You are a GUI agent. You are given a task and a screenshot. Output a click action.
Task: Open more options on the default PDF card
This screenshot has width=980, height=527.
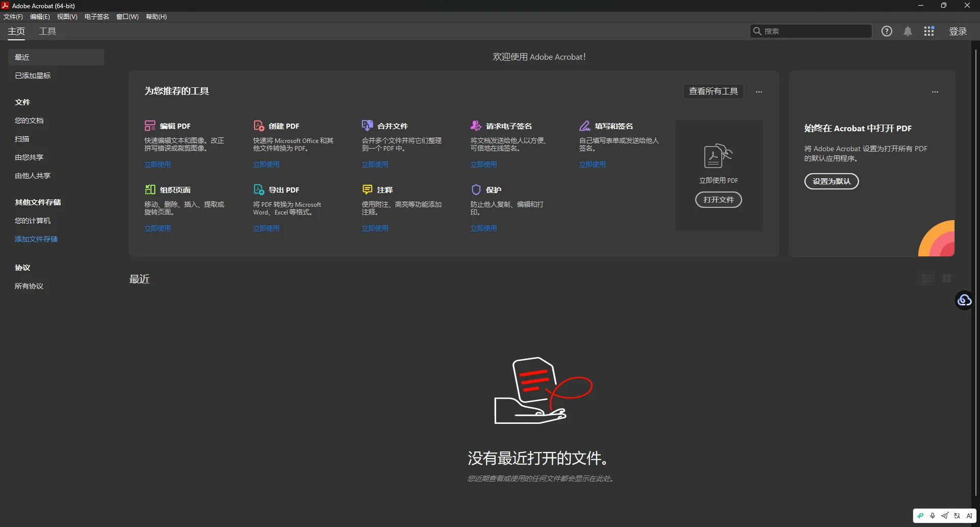click(x=935, y=92)
